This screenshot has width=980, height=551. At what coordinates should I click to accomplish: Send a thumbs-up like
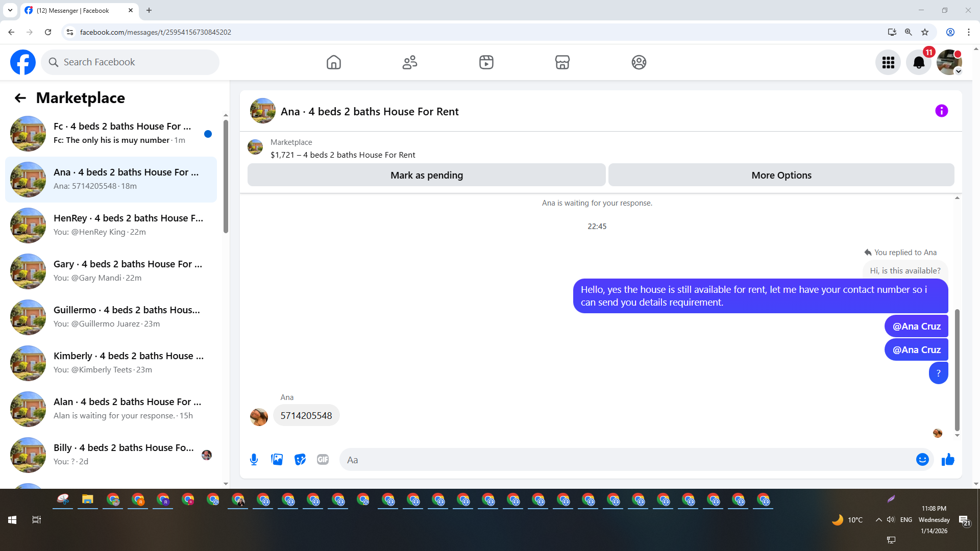pyautogui.click(x=948, y=460)
